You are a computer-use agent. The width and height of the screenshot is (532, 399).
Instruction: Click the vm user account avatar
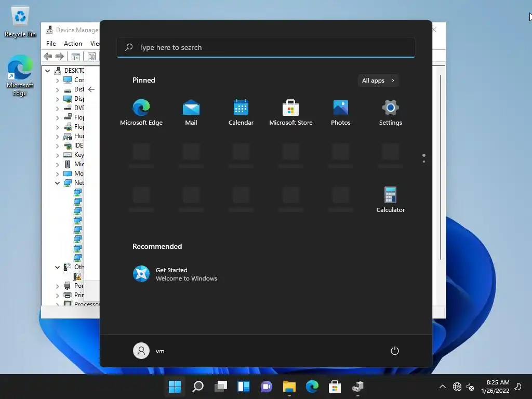(x=141, y=351)
